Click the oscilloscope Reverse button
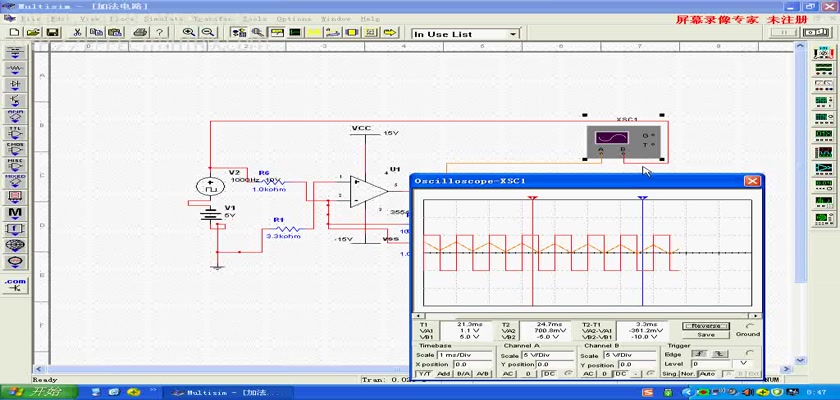The image size is (840, 400). [706, 326]
